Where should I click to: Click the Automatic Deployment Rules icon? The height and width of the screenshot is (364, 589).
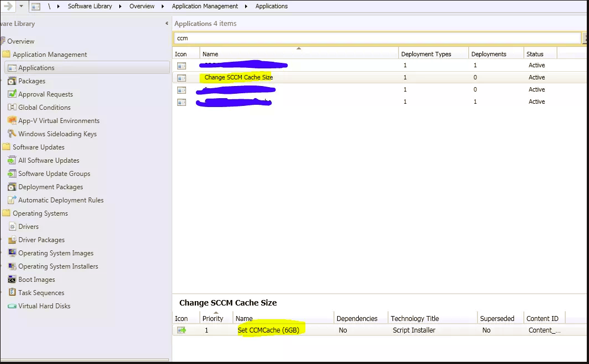[12, 200]
